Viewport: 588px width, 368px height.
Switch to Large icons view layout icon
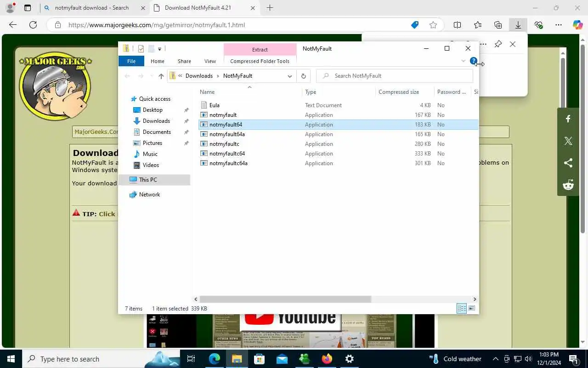472,309
